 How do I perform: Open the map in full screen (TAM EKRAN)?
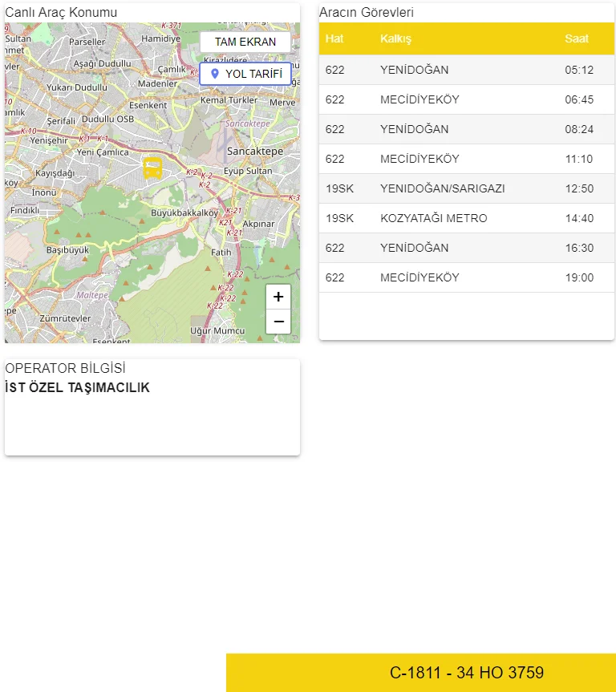(x=245, y=42)
